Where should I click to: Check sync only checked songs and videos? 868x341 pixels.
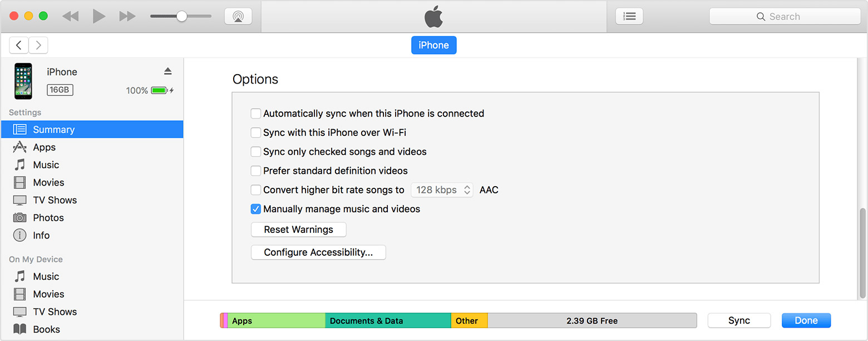[256, 152]
